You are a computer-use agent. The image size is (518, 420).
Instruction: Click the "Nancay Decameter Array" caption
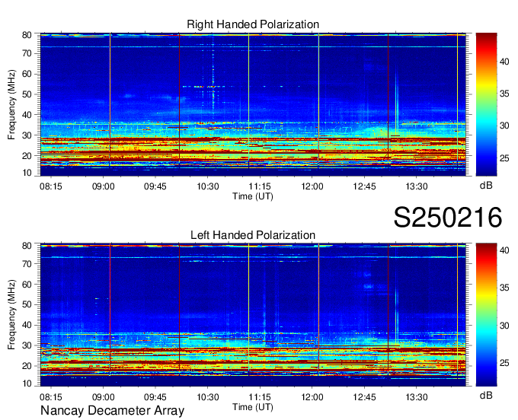pyautogui.click(x=112, y=411)
